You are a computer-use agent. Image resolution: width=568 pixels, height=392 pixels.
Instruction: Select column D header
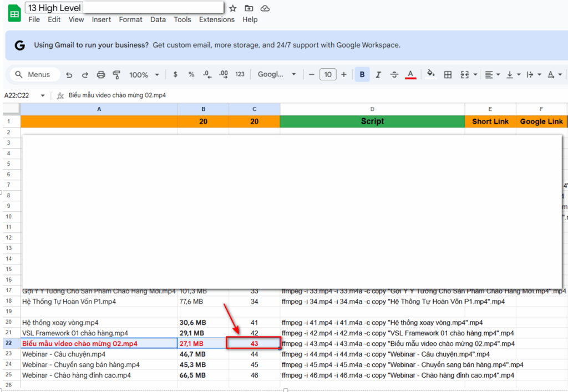click(372, 109)
